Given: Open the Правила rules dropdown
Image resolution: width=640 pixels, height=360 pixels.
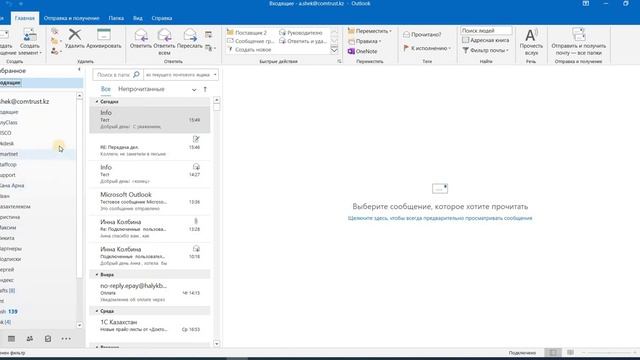Looking at the screenshot, I should click(x=364, y=41).
